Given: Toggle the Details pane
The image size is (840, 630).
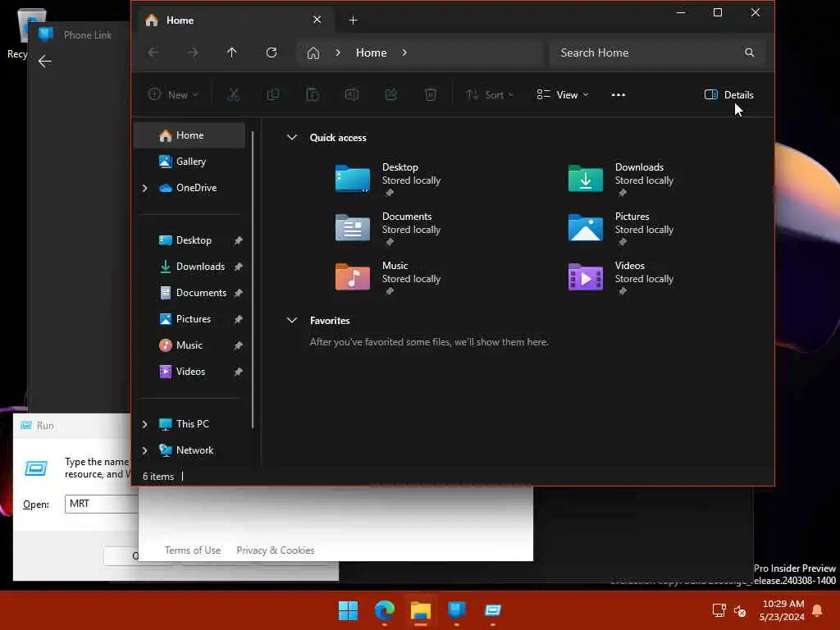Looking at the screenshot, I should [728, 95].
